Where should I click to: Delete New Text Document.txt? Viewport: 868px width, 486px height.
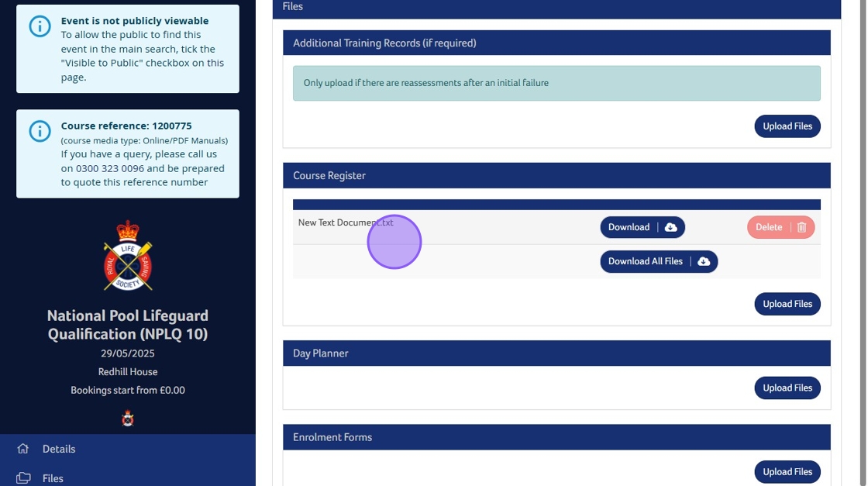[x=781, y=228]
